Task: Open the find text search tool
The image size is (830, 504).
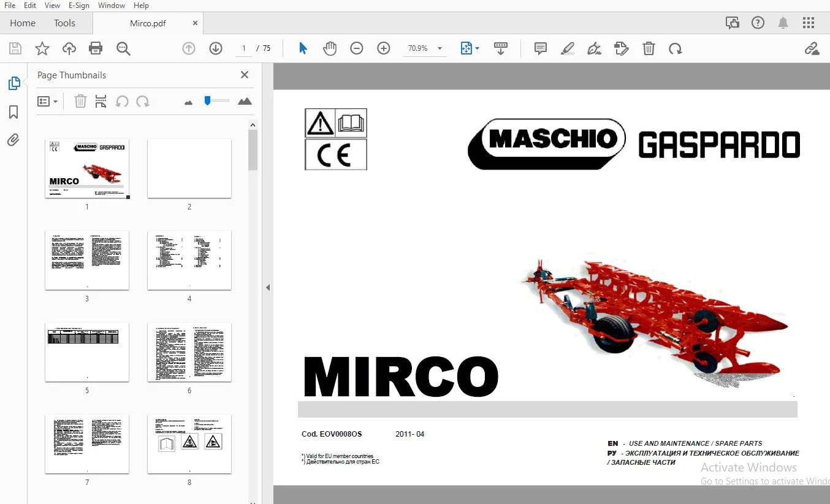Action: tap(123, 48)
